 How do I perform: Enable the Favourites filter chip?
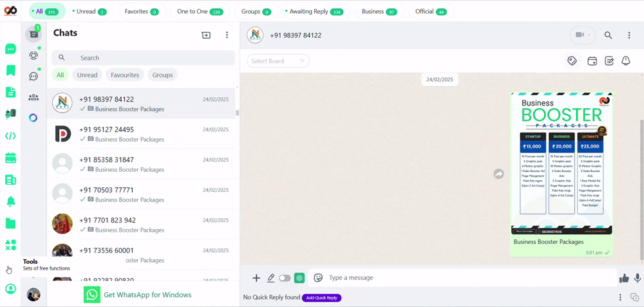tap(125, 75)
